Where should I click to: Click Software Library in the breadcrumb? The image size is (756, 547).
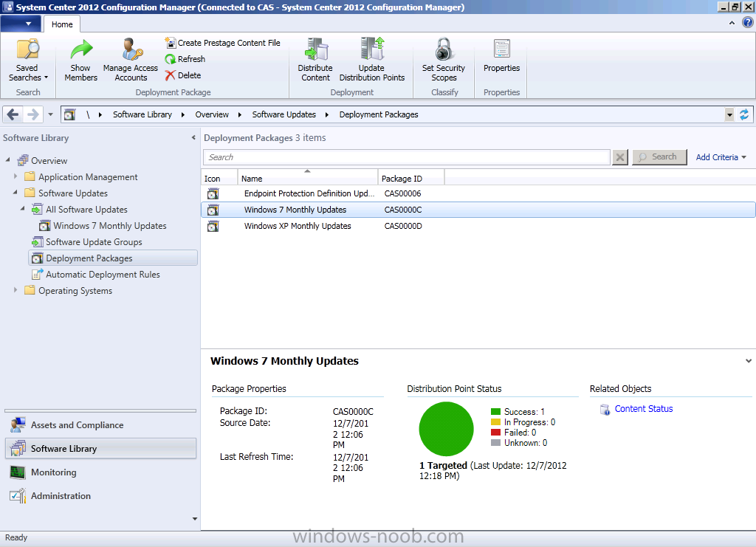(142, 114)
